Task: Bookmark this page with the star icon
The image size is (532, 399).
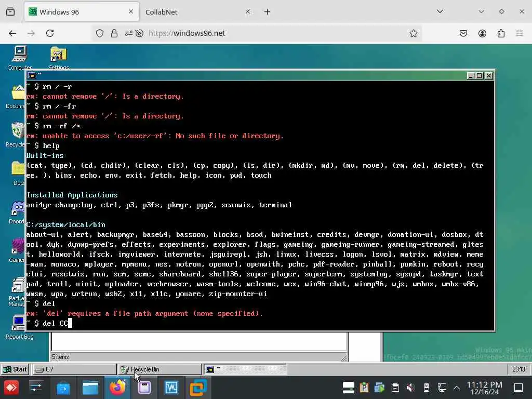Action: [x=413, y=33]
